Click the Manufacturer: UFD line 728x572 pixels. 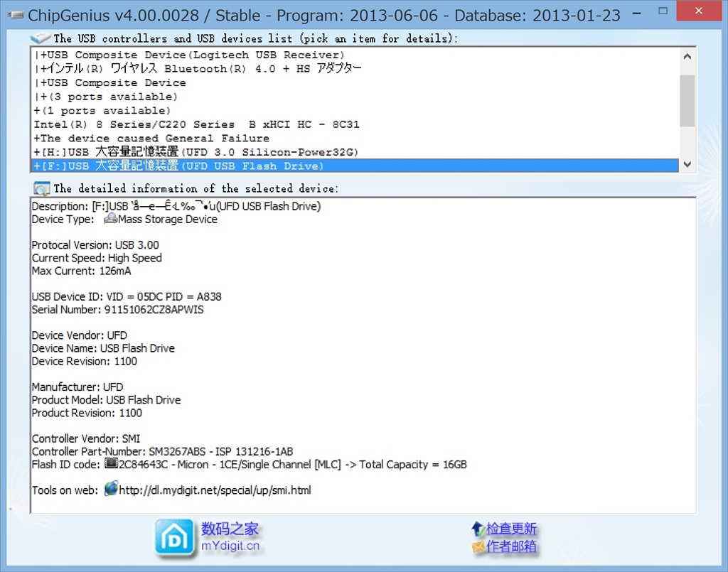click(77, 387)
